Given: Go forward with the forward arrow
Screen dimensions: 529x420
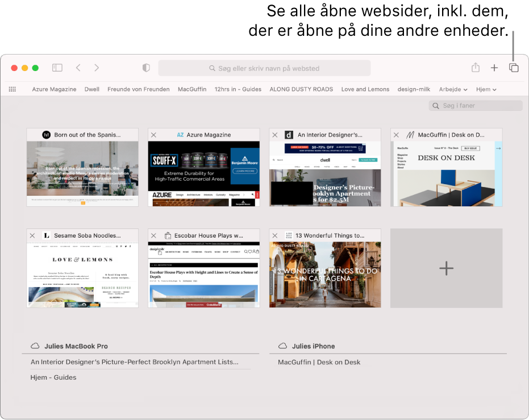Looking at the screenshot, I should pyautogui.click(x=97, y=68).
